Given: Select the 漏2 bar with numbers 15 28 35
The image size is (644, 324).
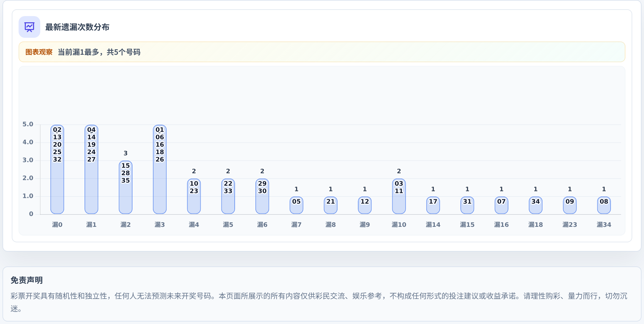Looking at the screenshot, I should tap(126, 187).
